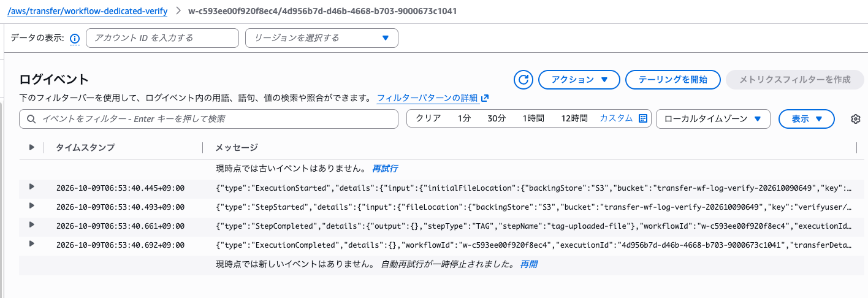The image size is (868, 298).
Task: Click the メッセージ column header
Action: tap(236, 148)
